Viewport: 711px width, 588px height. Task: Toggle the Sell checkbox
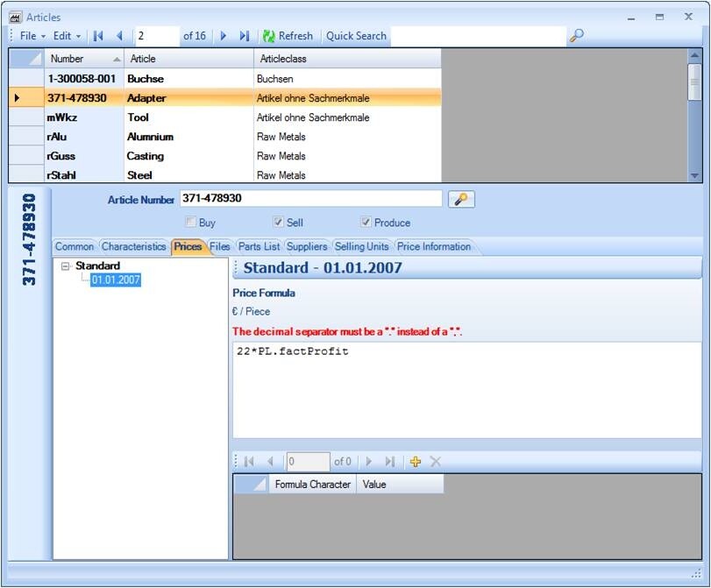pos(278,222)
